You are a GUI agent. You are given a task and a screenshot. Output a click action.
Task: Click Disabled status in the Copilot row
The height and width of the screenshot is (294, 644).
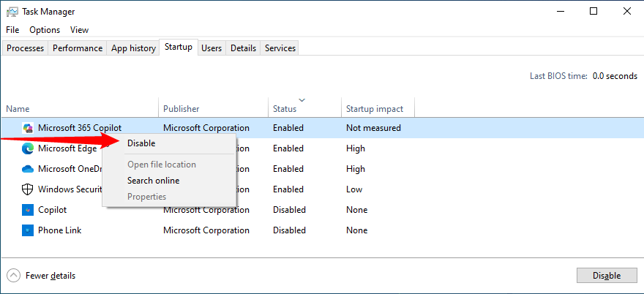point(290,210)
